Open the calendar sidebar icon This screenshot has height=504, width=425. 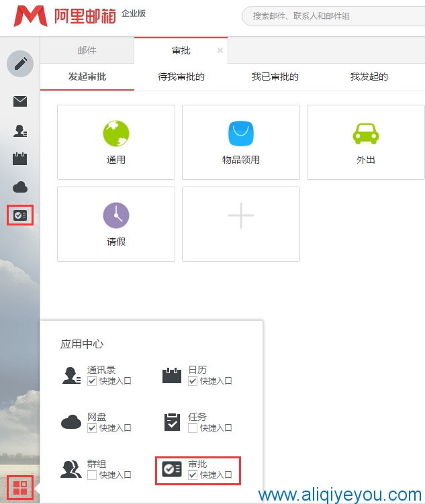pos(20,159)
